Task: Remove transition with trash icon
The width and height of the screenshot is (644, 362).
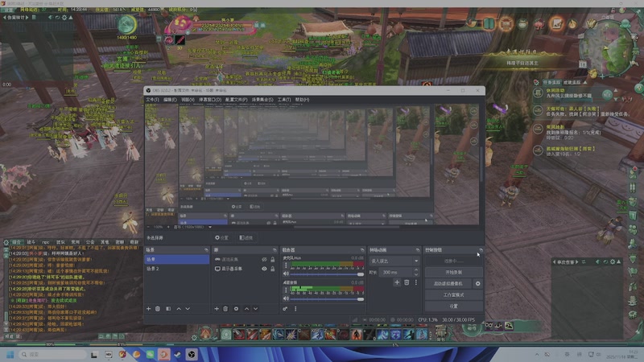Action: coord(407,282)
